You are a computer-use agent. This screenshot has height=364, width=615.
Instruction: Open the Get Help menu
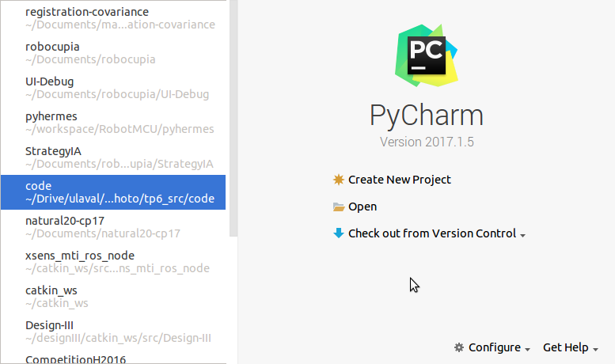[x=566, y=347]
